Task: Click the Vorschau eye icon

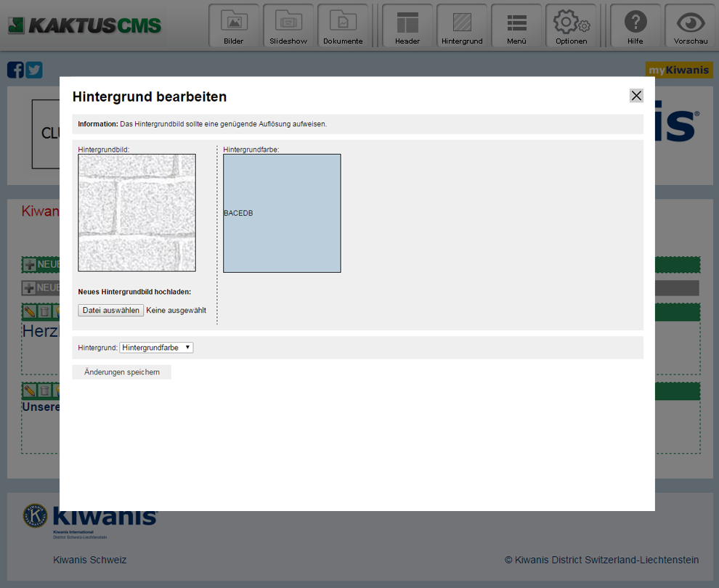Action: tap(690, 26)
